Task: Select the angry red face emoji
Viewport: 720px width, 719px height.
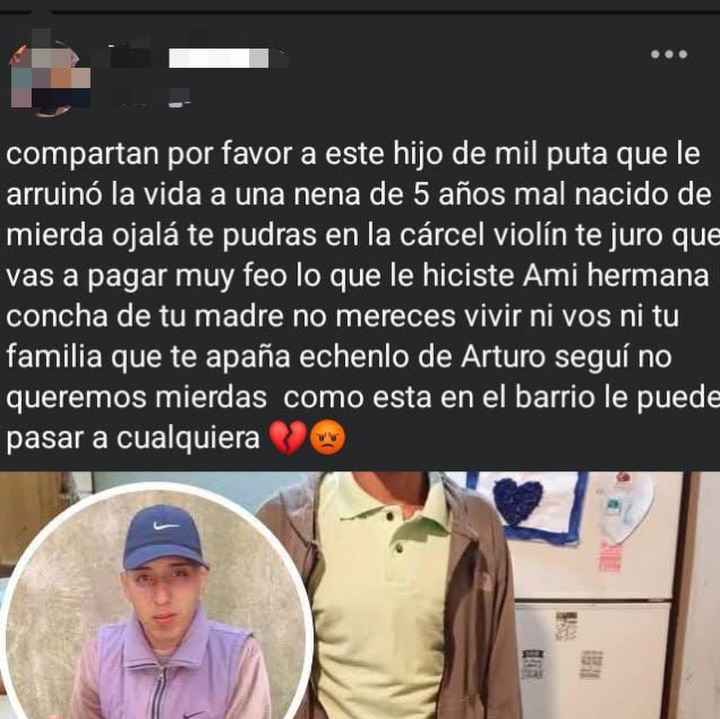Action: pos(327,438)
